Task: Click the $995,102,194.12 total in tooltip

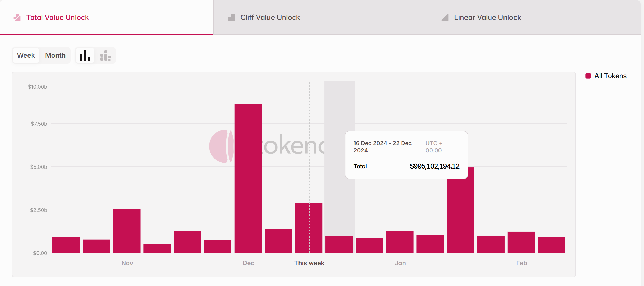Action: pyautogui.click(x=435, y=166)
